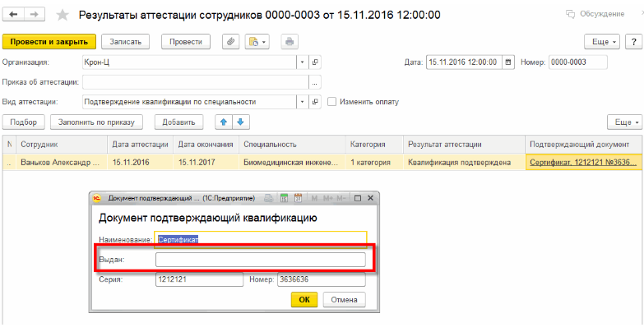Click the M+ button in dialog title bar
644x332 pixels.
point(327,198)
